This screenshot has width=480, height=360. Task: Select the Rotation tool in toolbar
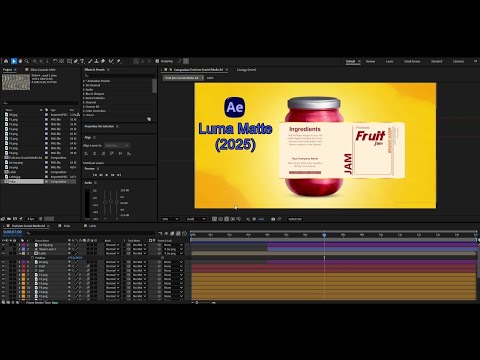[55, 61]
